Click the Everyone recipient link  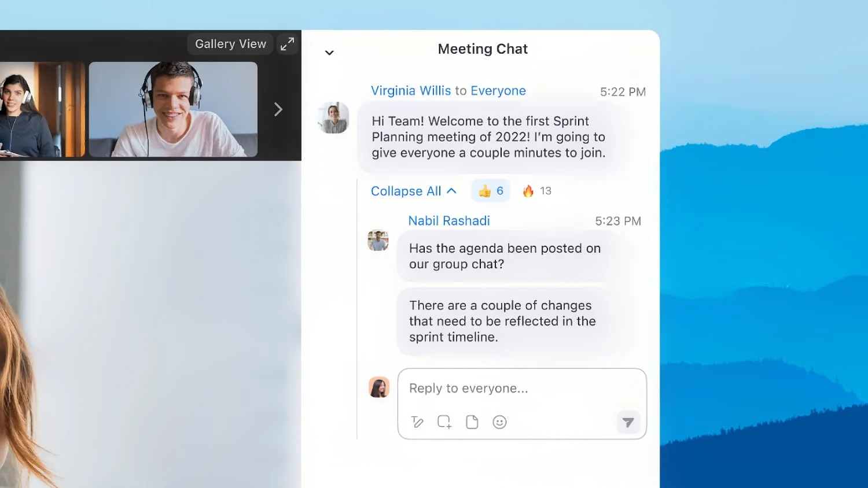498,91
